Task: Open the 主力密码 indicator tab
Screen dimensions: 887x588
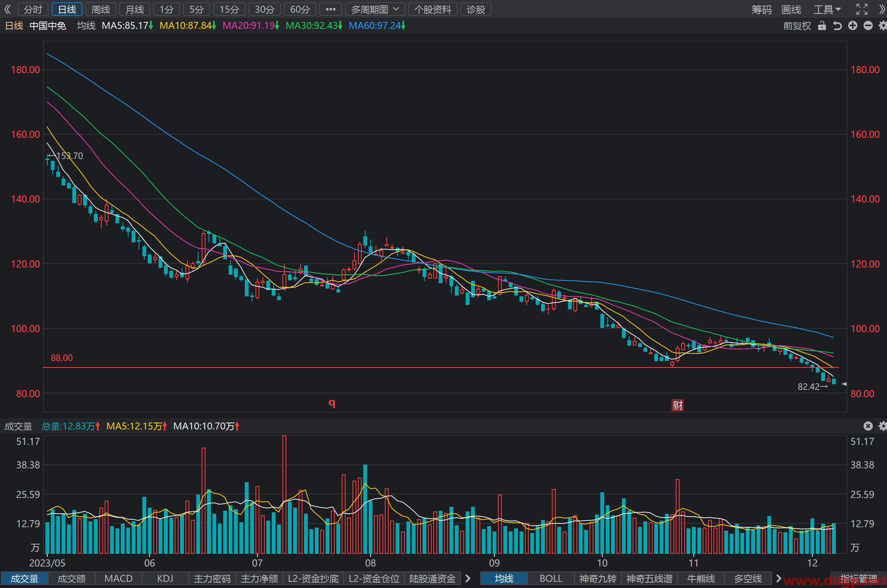Action: pos(212,578)
